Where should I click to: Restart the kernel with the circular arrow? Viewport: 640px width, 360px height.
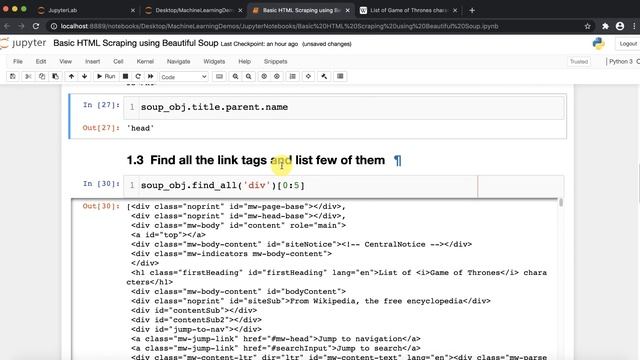138,76
